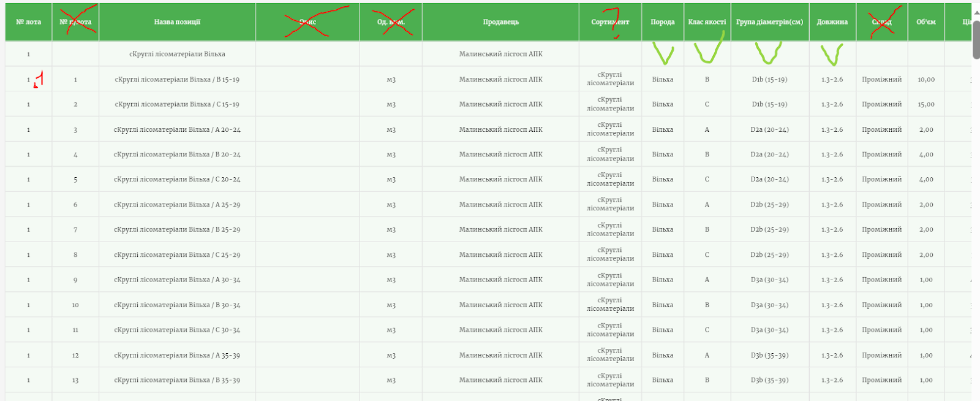Click the '№ лота' column header
This screenshot has width=980, height=401.
pyautogui.click(x=28, y=22)
